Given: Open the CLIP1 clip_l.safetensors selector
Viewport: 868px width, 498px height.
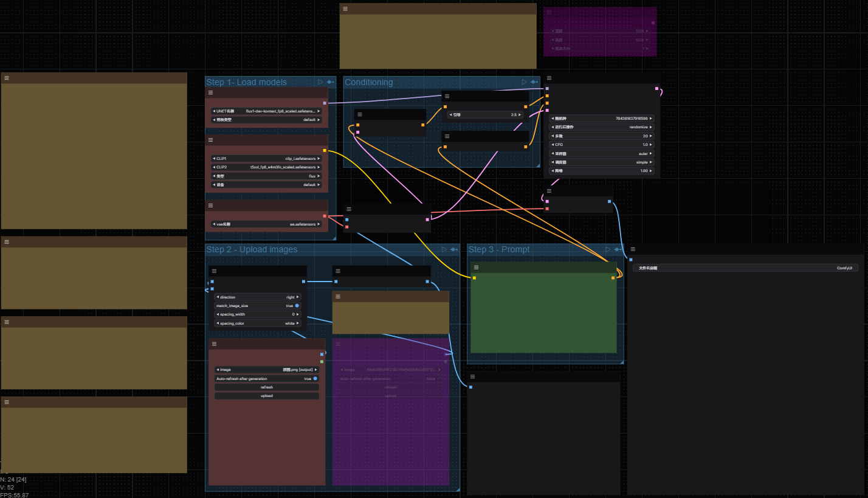Looking at the screenshot, I should click(267, 158).
